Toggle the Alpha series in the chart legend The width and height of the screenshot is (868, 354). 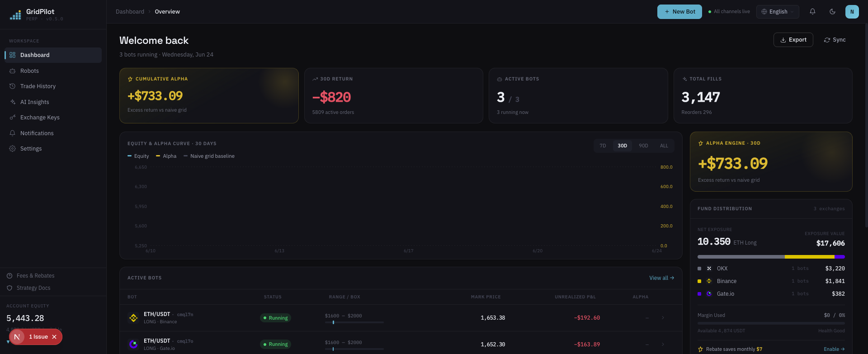(166, 156)
